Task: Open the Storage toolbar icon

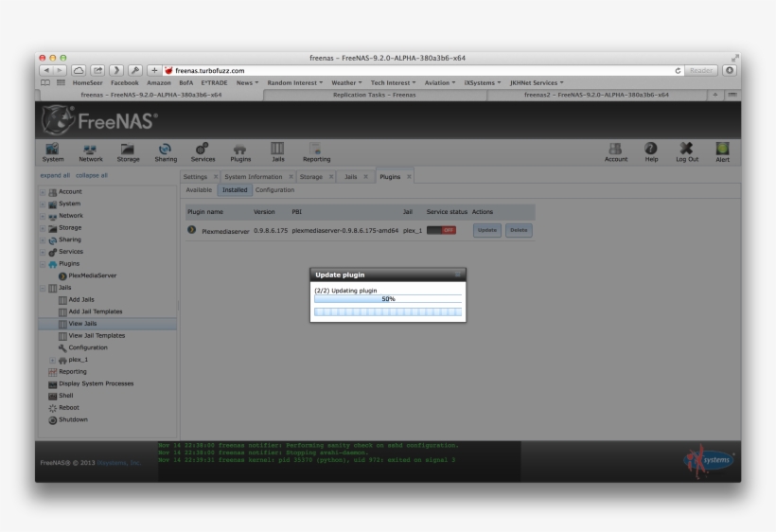Action: [128, 152]
